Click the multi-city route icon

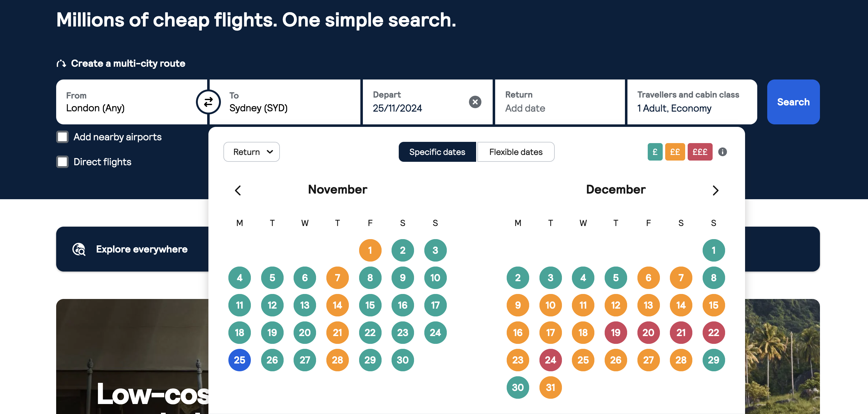pos(61,63)
